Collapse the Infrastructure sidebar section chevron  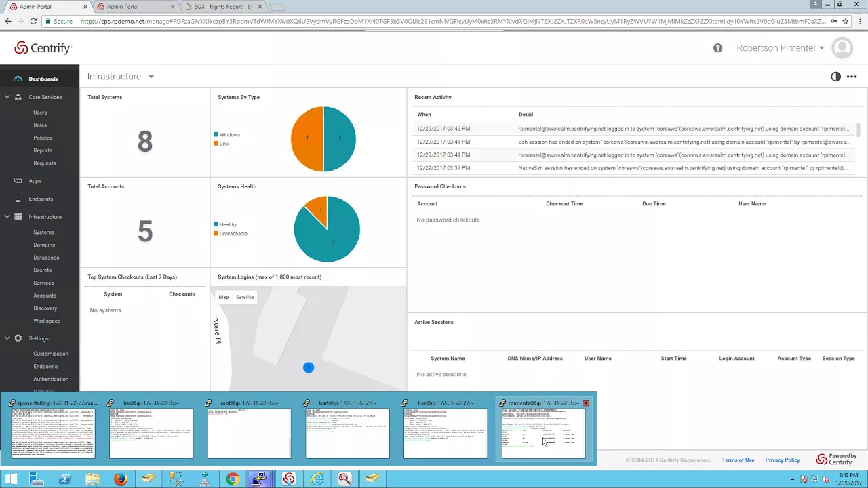7,216
